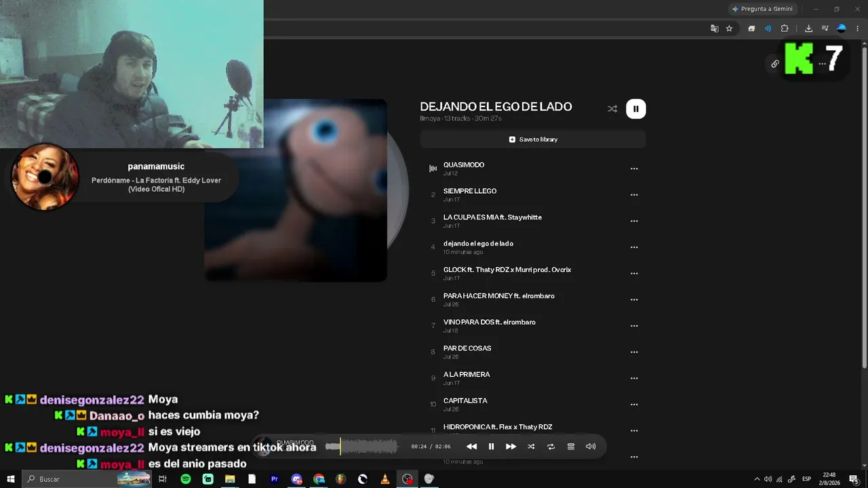Pause the playlist with the white pause button
The width and height of the screenshot is (868, 488).
(635, 108)
